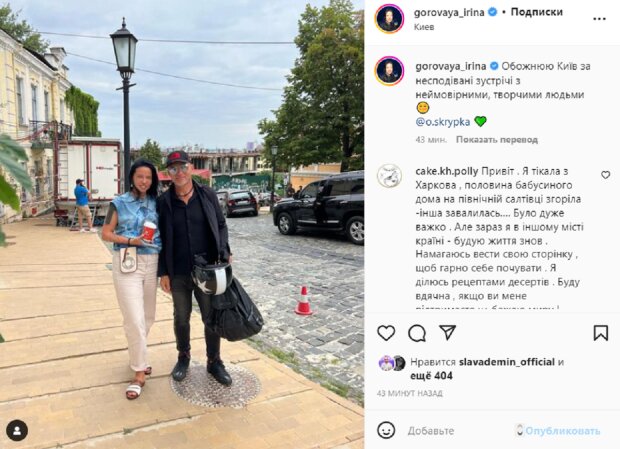Open gorovaya_irina username in caption
The width and height of the screenshot is (620, 449).
451,66
